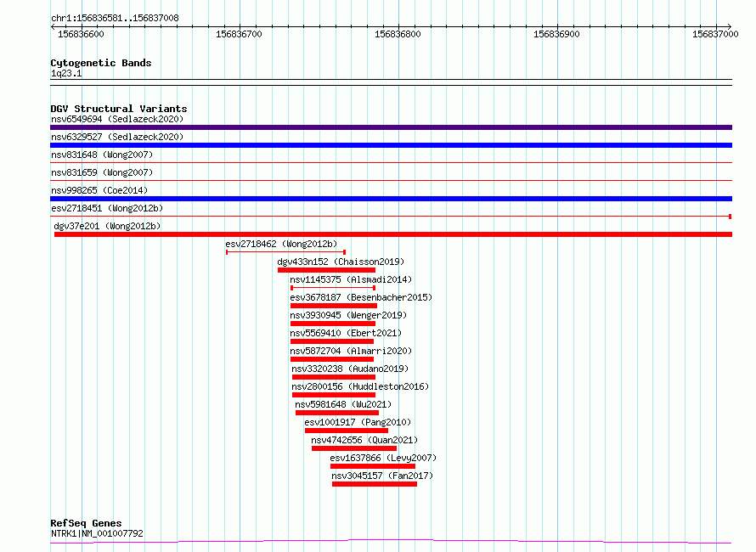The height and width of the screenshot is (552, 756).
Task: Click nsv5872704 (Almarri2020) label
Action: pos(351,351)
